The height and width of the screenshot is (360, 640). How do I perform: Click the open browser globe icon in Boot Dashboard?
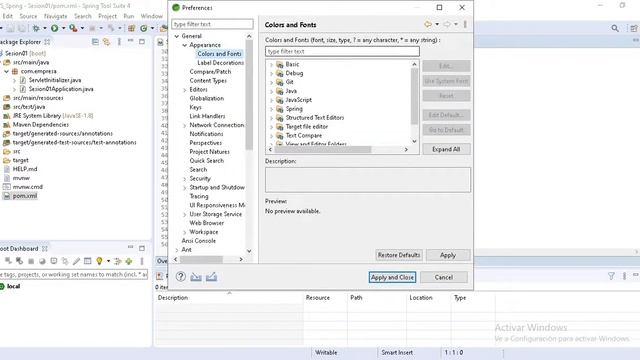point(42,261)
